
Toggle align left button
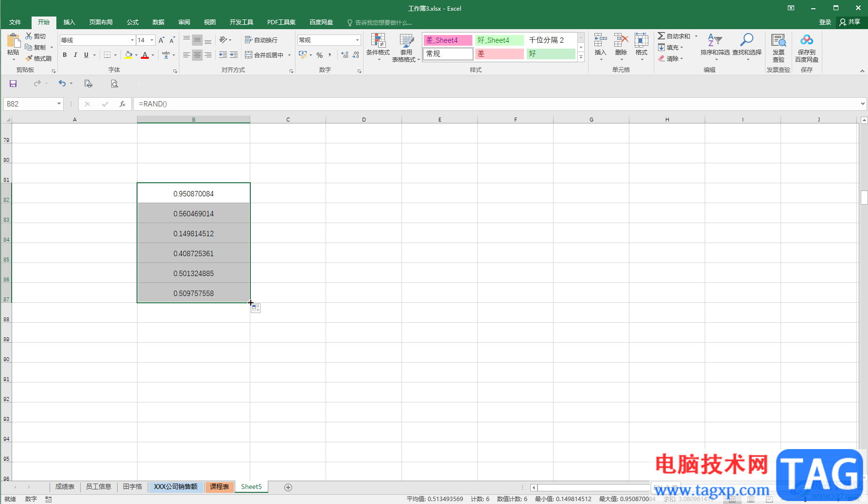pyautogui.click(x=187, y=55)
